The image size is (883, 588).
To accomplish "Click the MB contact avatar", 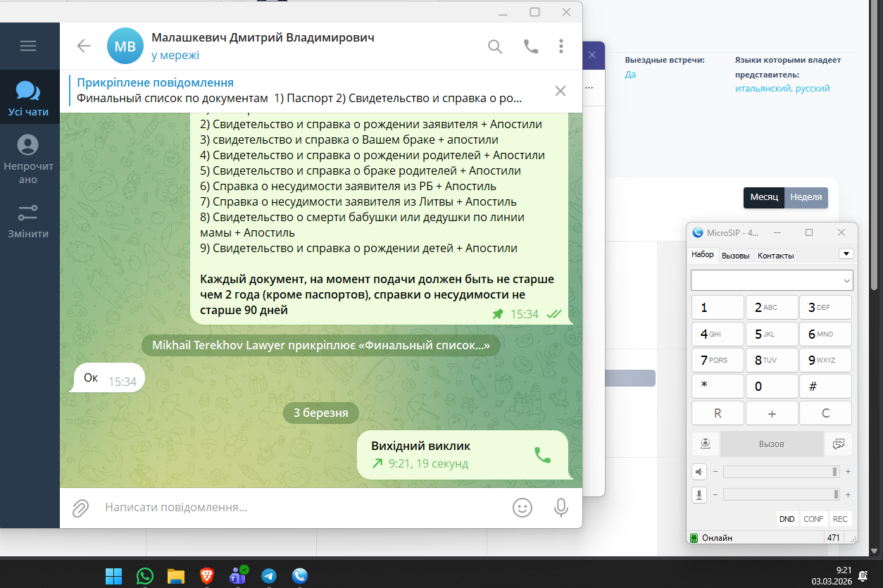I will point(125,46).
